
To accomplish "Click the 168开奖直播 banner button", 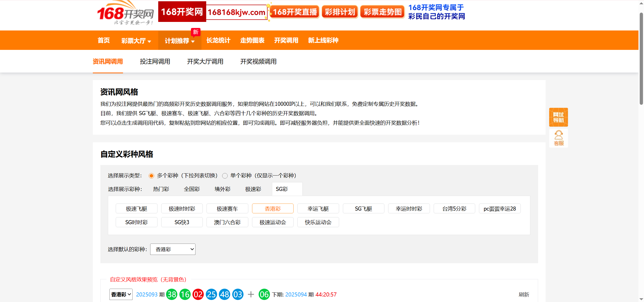I will click(x=295, y=12).
